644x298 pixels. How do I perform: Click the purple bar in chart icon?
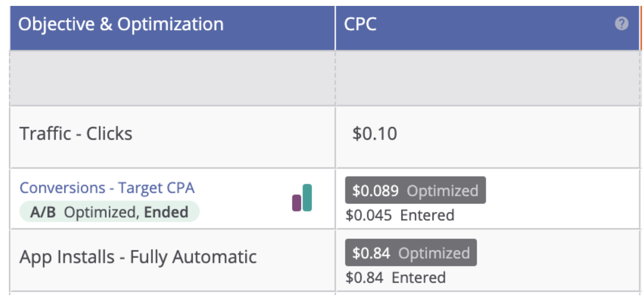tap(296, 203)
